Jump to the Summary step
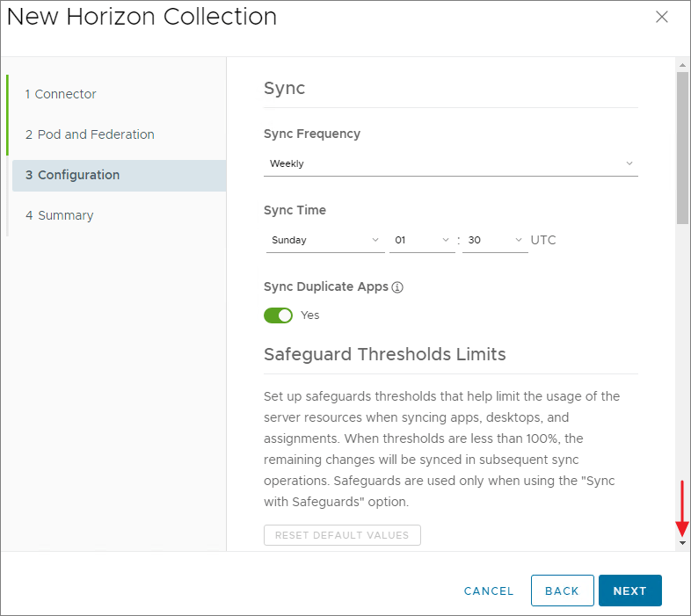This screenshot has width=691, height=616. tap(59, 215)
